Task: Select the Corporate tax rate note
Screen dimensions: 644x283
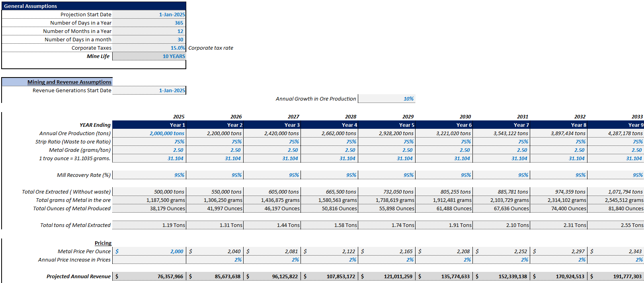Action: click(211, 48)
